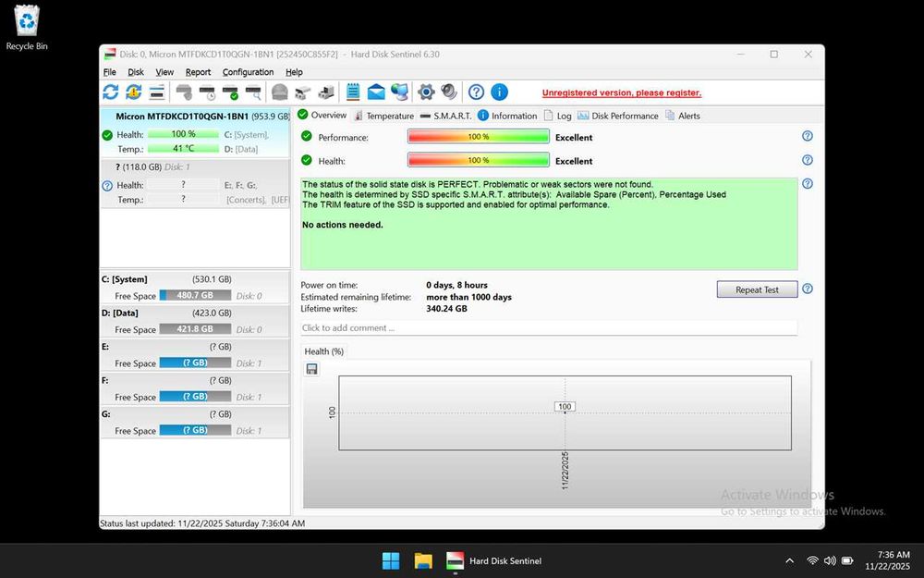This screenshot has height=578, width=924.
Task: Click the Repeat Test button
Action: point(758,289)
